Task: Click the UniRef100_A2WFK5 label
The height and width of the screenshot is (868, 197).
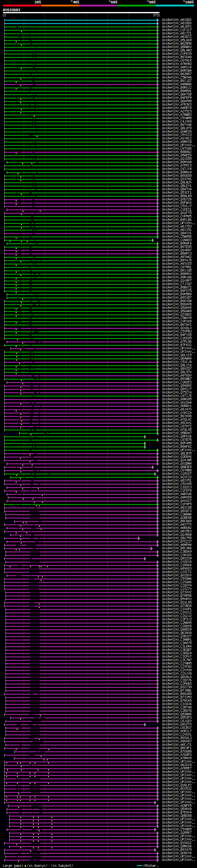Action: 177,806
